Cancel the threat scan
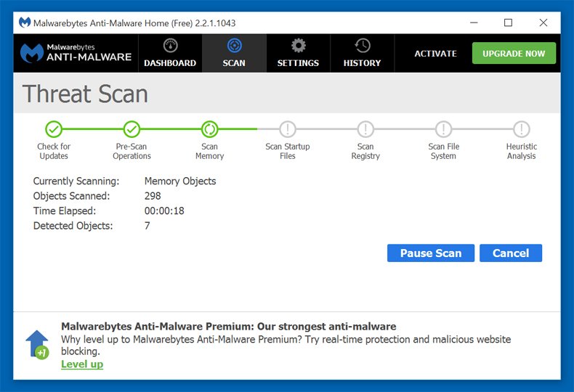The width and height of the screenshot is (574, 392). [x=511, y=253]
